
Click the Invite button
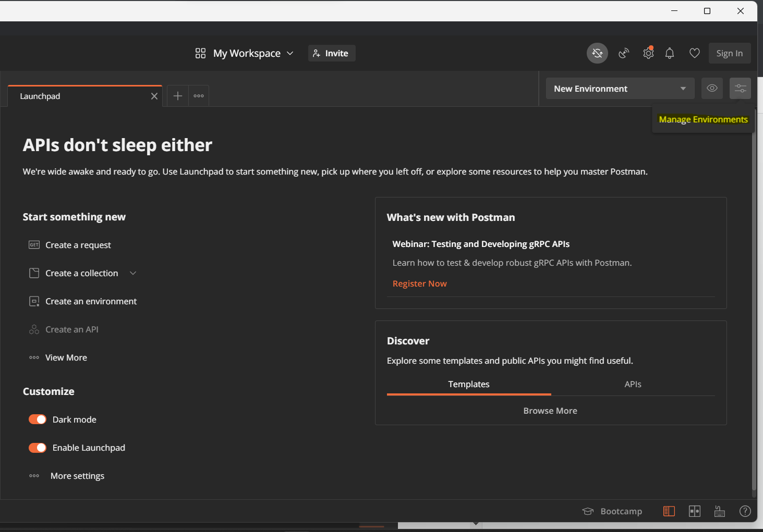[x=332, y=53]
